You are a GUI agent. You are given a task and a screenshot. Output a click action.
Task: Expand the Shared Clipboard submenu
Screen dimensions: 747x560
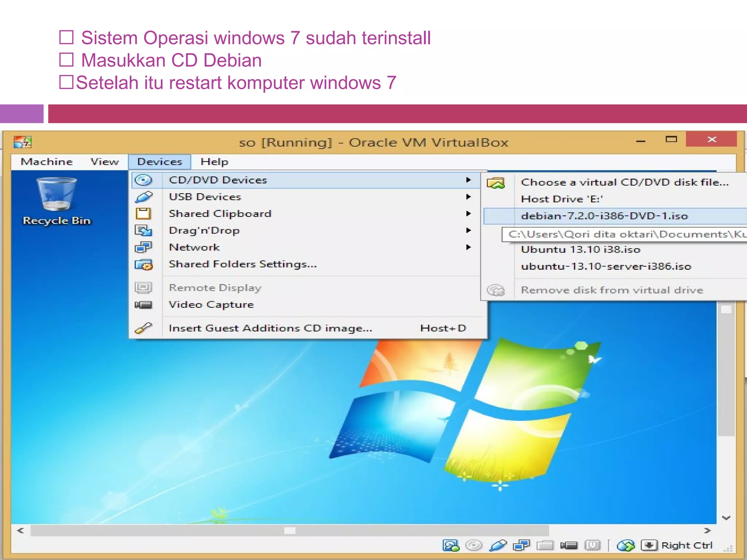click(220, 214)
